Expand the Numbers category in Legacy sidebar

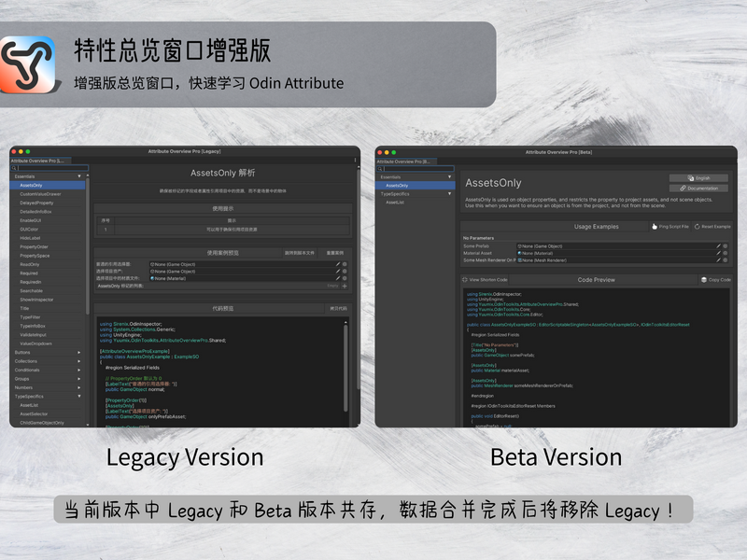pos(79,387)
